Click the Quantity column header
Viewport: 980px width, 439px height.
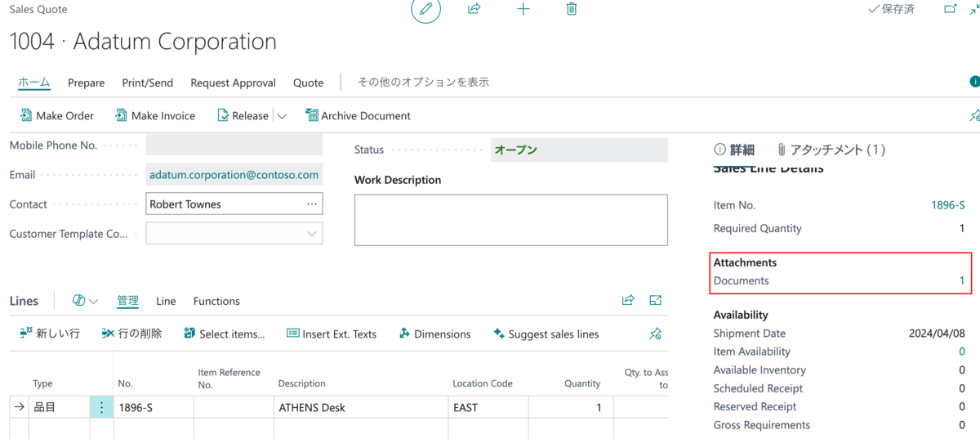coord(582,383)
